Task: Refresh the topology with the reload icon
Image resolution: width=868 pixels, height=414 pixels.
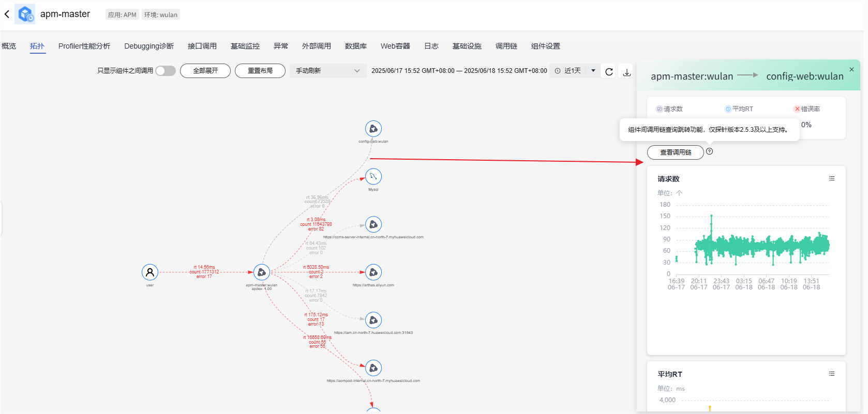Action: pyautogui.click(x=609, y=71)
